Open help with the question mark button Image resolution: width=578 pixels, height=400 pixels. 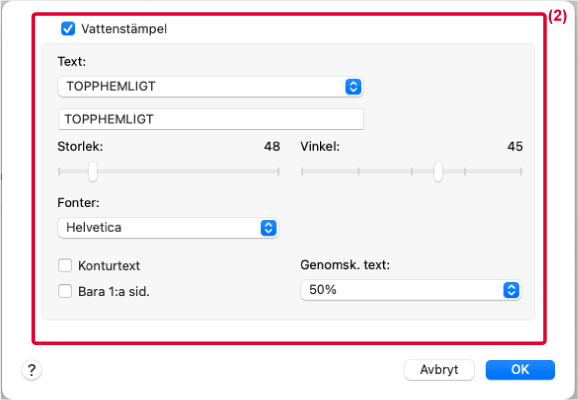point(32,369)
